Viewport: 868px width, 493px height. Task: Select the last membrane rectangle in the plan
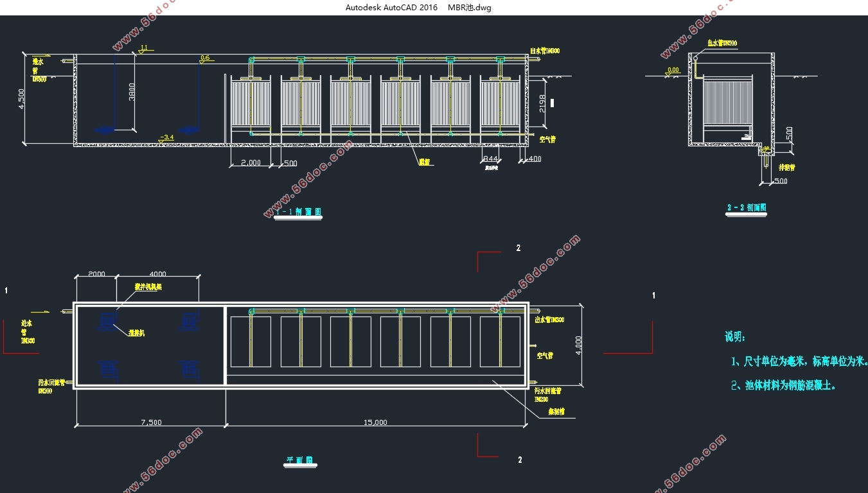[500, 342]
